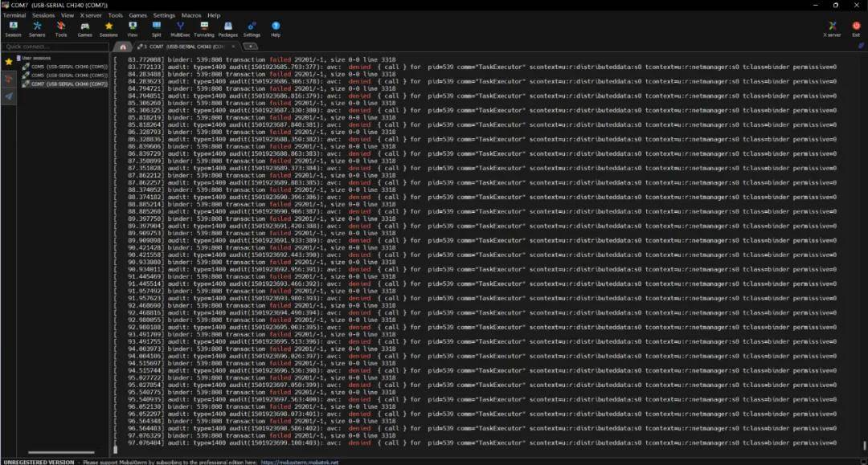Minimize the MobaXterm window

pos(816,5)
